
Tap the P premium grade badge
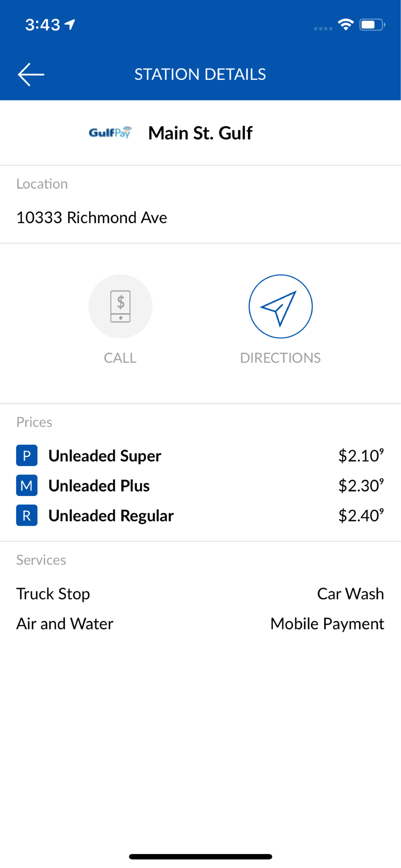tap(27, 456)
